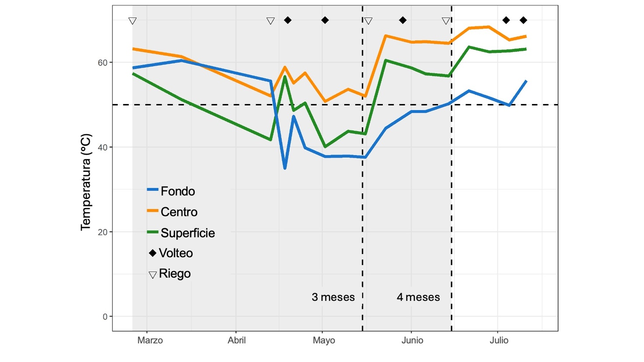Click the Riego triangle left of 4 meses line
644x362 pixels.
click(x=446, y=21)
